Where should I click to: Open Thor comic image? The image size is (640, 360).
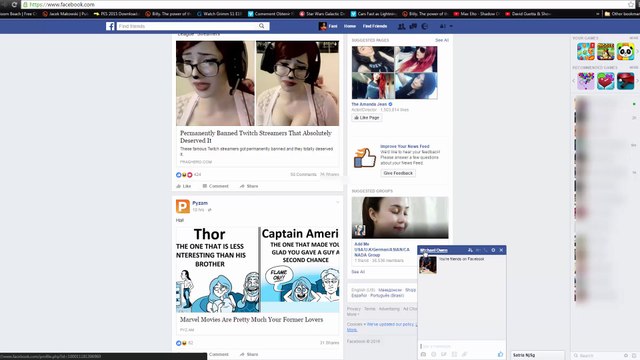pos(217,270)
